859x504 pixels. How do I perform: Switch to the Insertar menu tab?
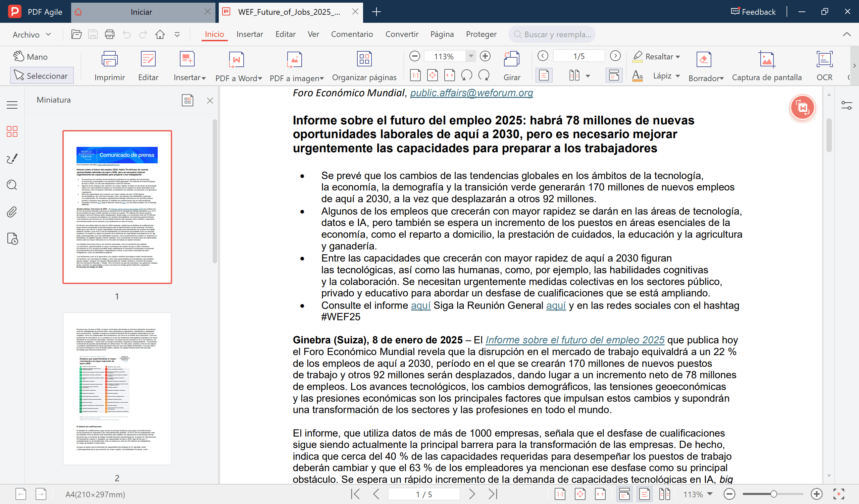point(250,34)
